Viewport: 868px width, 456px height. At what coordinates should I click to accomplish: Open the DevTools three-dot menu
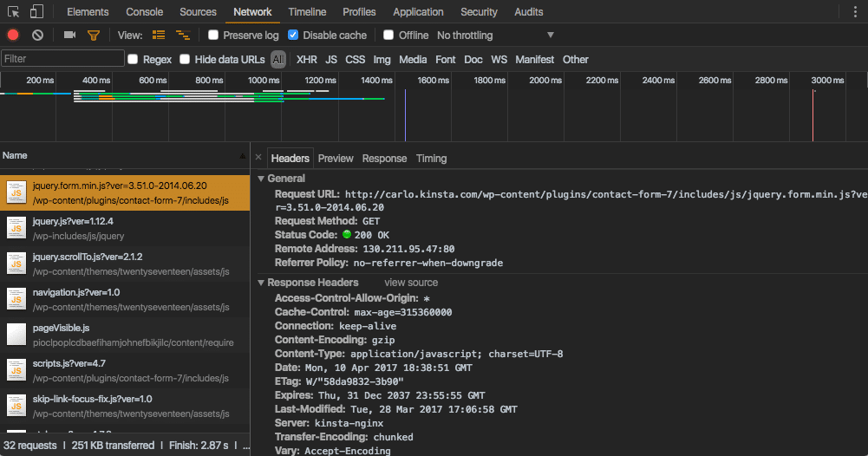click(855, 11)
